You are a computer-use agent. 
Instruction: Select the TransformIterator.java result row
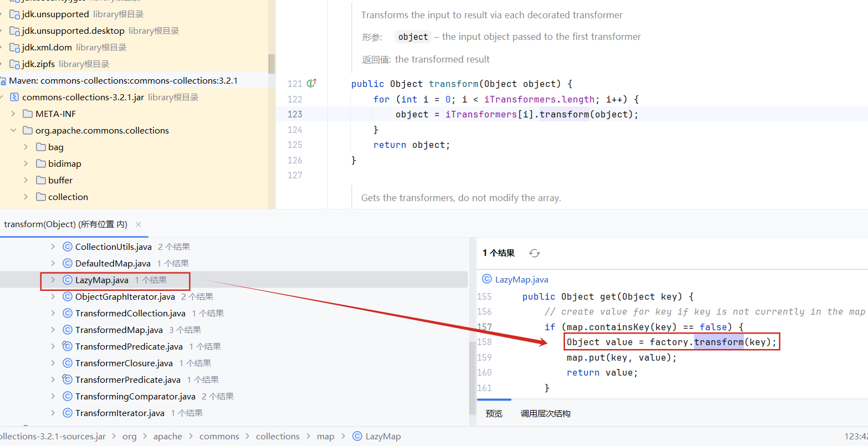pyautogui.click(x=234, y=413)
